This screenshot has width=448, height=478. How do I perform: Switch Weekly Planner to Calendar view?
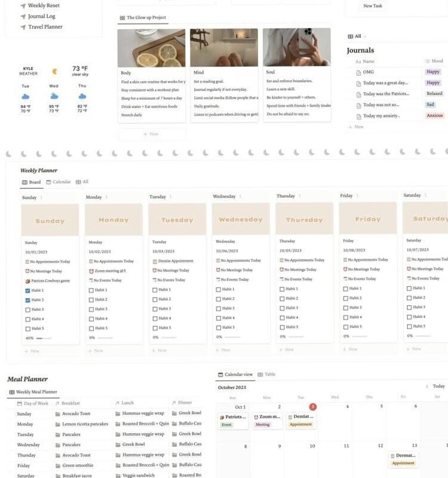click(58, 182)
